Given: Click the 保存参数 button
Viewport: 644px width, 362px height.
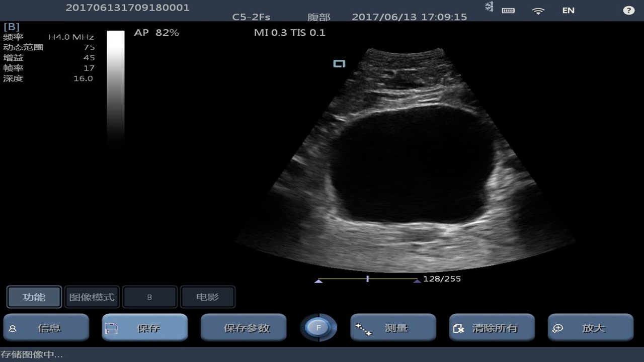Looking at the screenshot, I should [x=244, y=328].
